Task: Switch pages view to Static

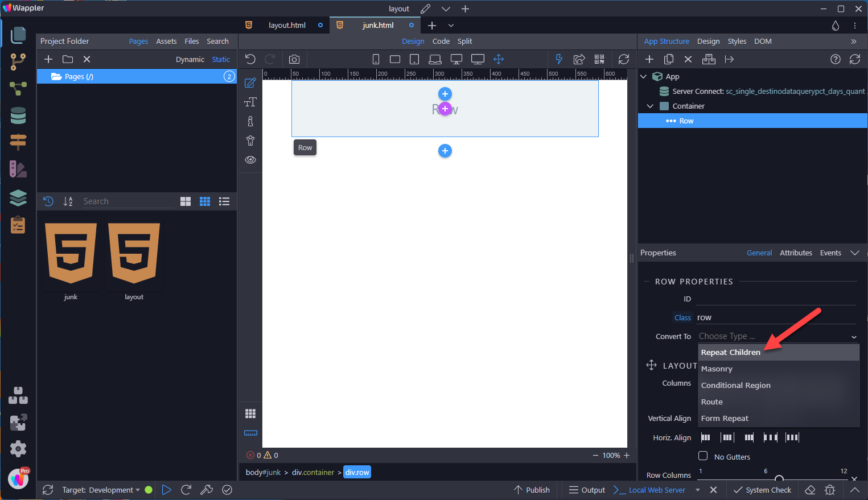Action: (221, 59)
